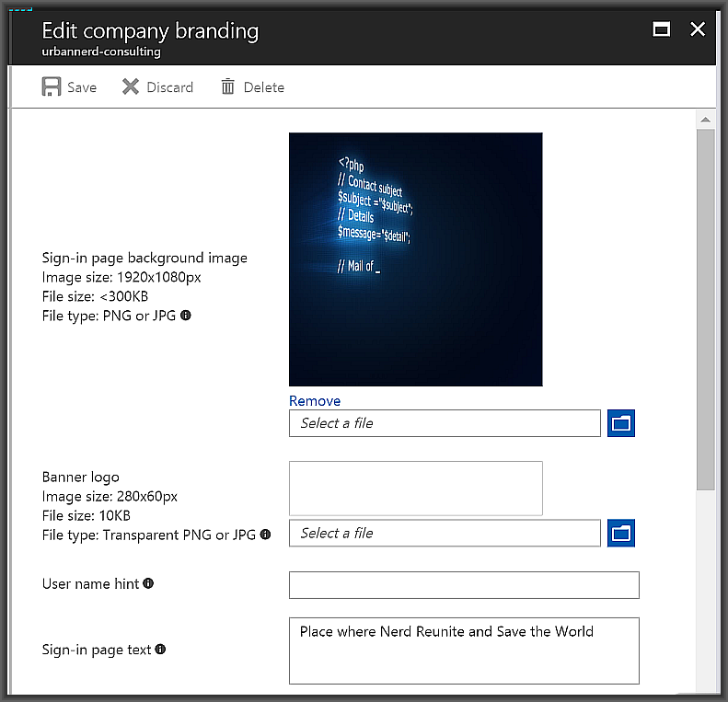Image resolution: width=728 pixels, height=702 pixels.
Task: Maximize the Edit company branding blade
Action: [x=661, y=29]
